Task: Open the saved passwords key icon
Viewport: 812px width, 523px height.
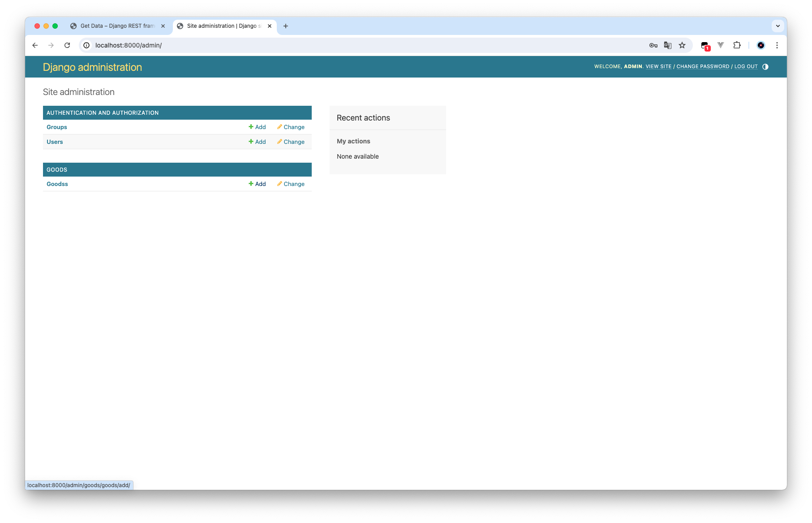Action: click(653, 45)
